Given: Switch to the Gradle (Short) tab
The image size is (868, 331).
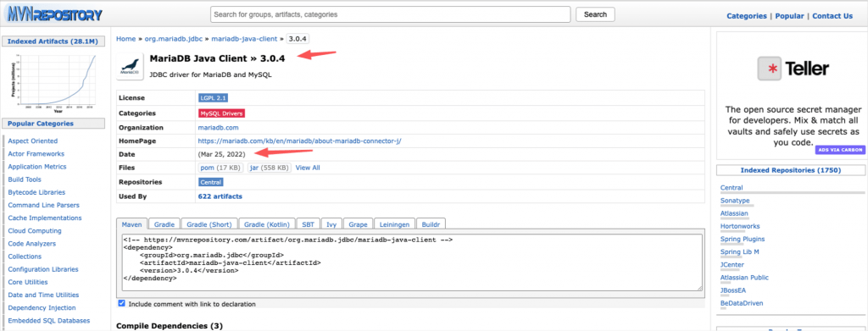Looking at the screenshot, I should [x=209, y=224].
